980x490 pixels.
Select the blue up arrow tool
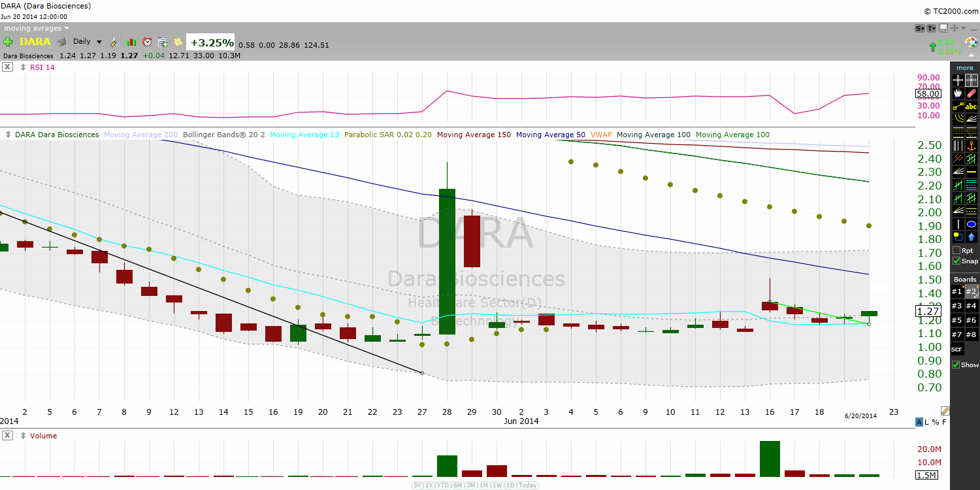pyautogui.click(x=972, y=236)
